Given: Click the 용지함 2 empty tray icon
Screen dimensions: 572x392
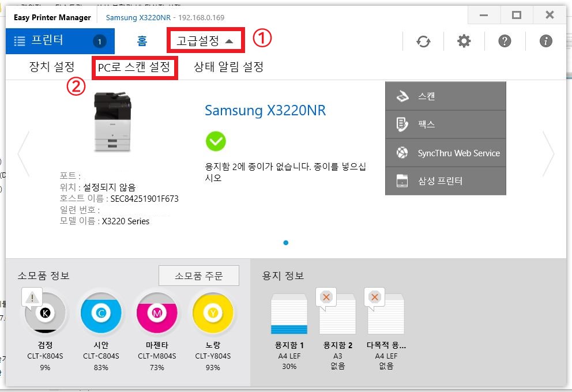Looking at the screenshot, I should [337, 314].
